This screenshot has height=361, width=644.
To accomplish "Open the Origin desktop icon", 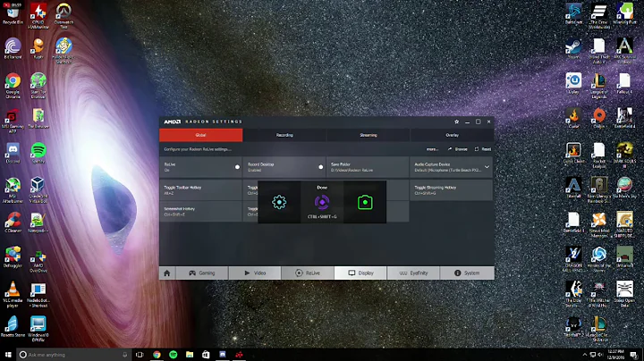I will point(598,118).
